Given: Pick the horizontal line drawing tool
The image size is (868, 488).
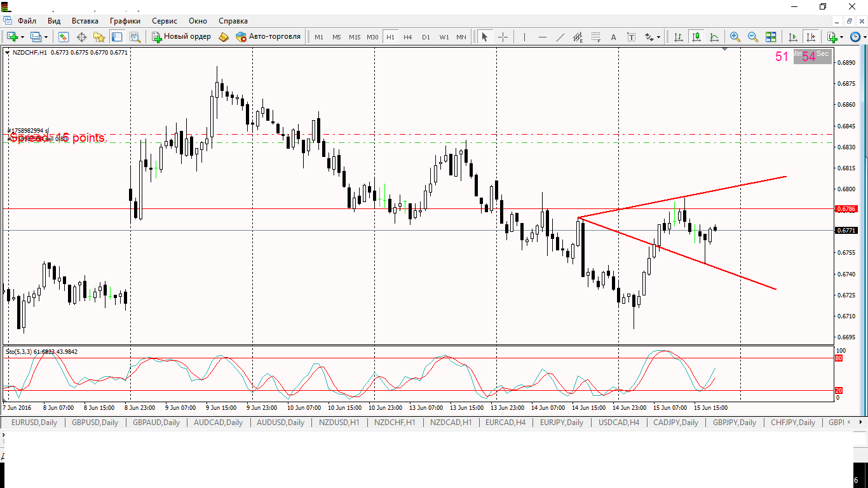Looking at the screenshot, I should tap(542, 37).
